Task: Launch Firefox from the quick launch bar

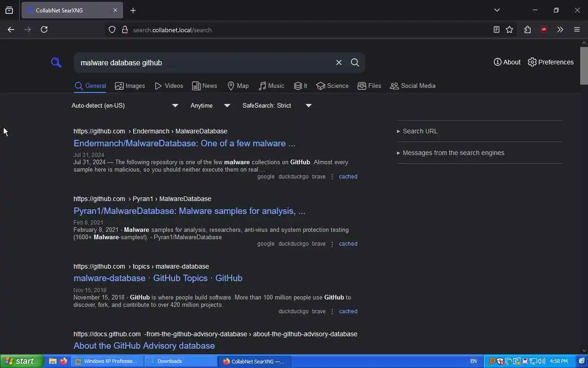Action: pos(63,361)
